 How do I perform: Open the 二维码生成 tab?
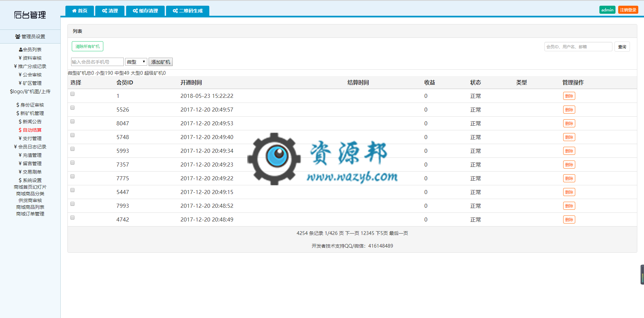(187, 11)
